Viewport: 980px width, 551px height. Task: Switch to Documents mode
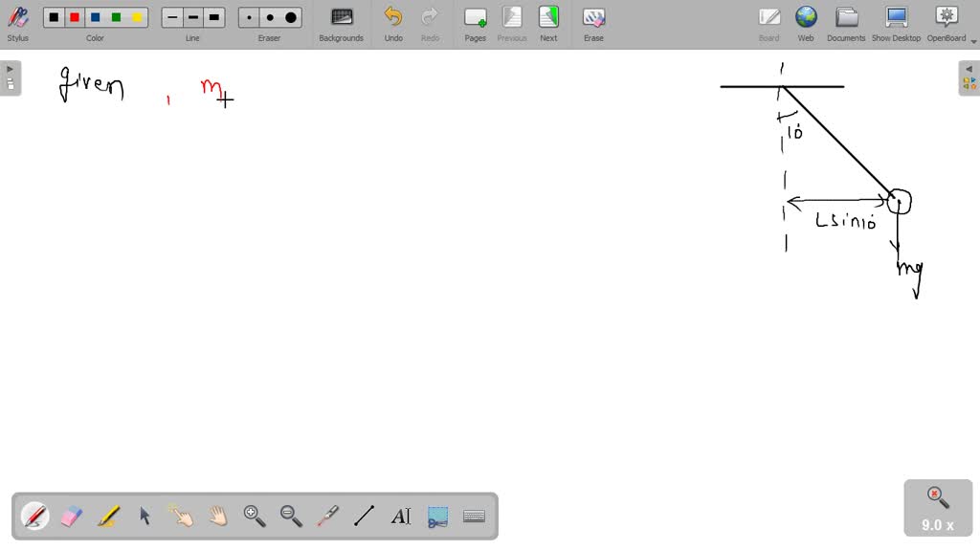click(x=846, y=23)
